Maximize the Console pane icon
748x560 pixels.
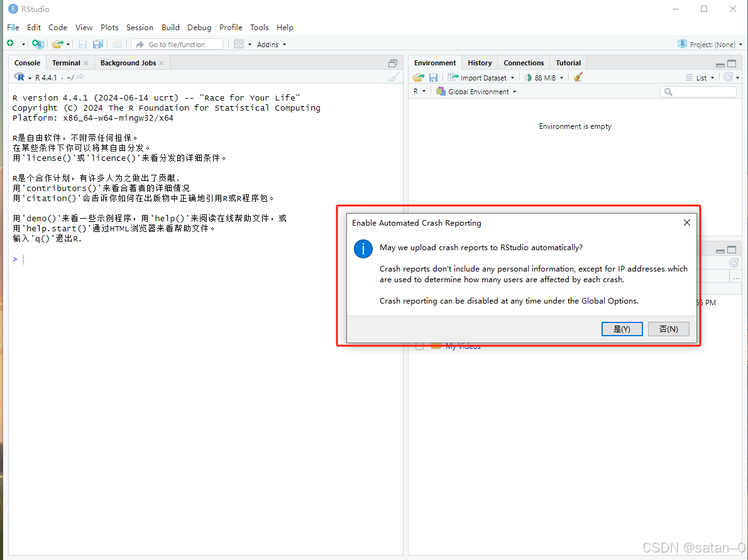click(393, 63)
